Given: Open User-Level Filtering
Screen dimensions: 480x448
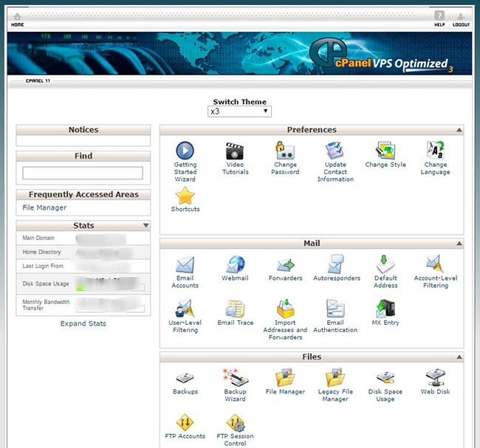Looking at the screenshot, I should click(185, 317).
